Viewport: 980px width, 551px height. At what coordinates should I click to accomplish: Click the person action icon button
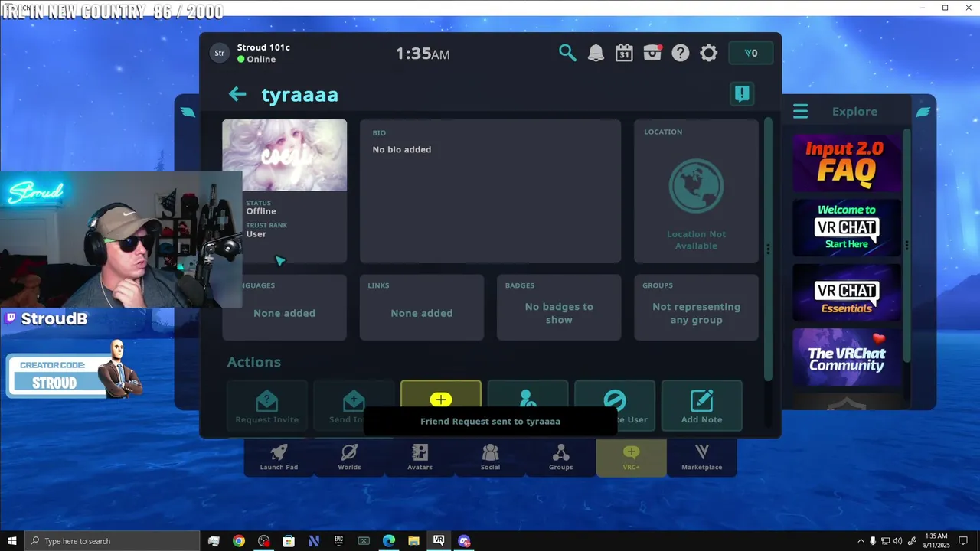(528, 398)
